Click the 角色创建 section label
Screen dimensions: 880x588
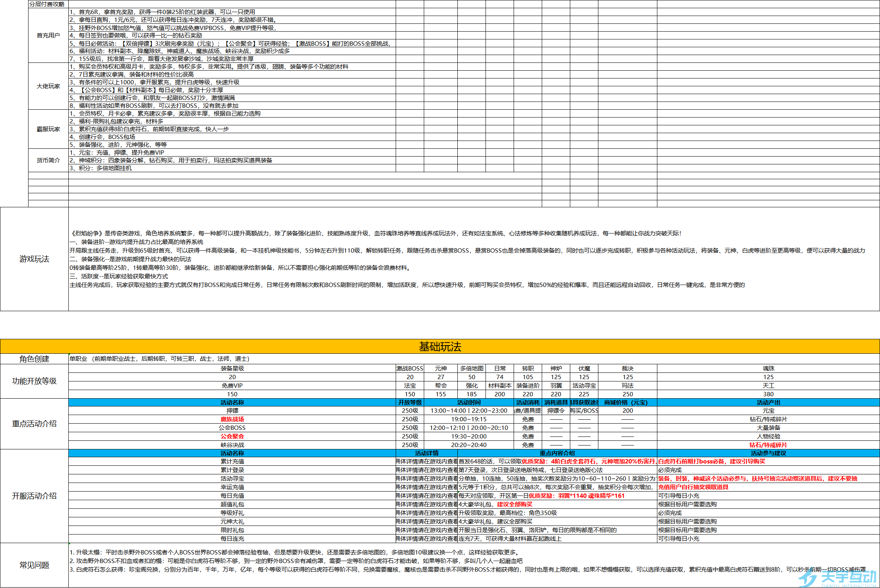coord(34,359)
